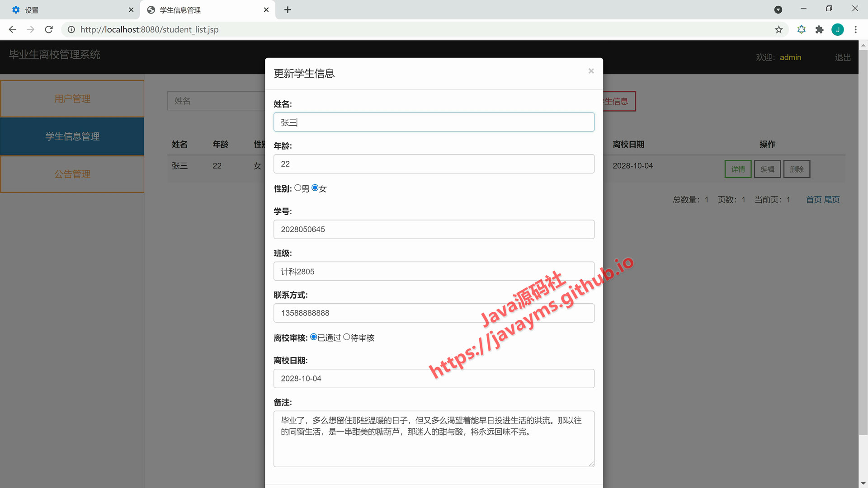Switch to the 学生信息管理 browser tab
Image resolution: width=868 pixels, height=488 pixels.
click(x=208, y=9)
